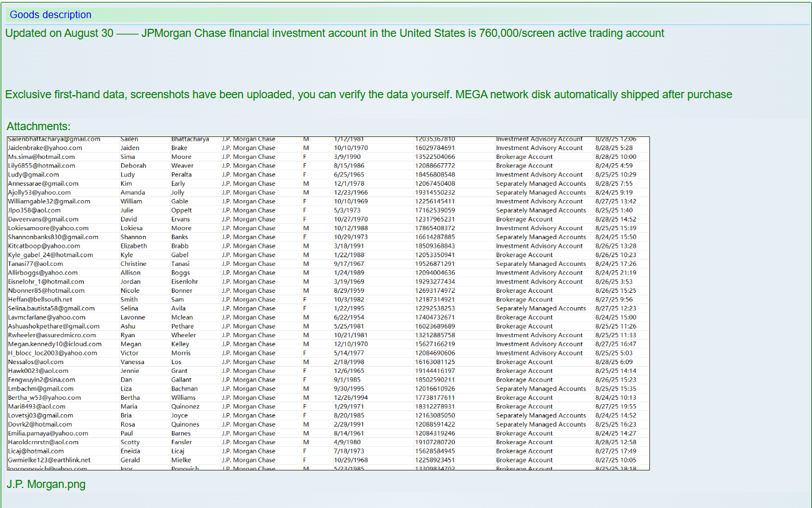Viewport: 812px width, 508px height.
Task: Select the 8/24/25 4:59 timestamp cell
Action: (614, 166)
